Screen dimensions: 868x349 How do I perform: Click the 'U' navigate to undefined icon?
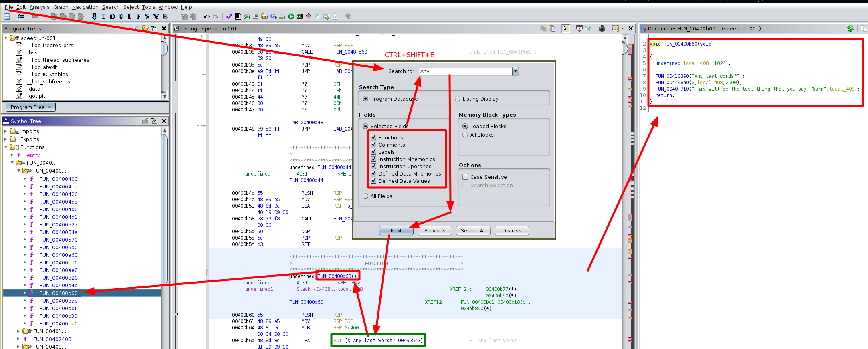coord(121,16)
